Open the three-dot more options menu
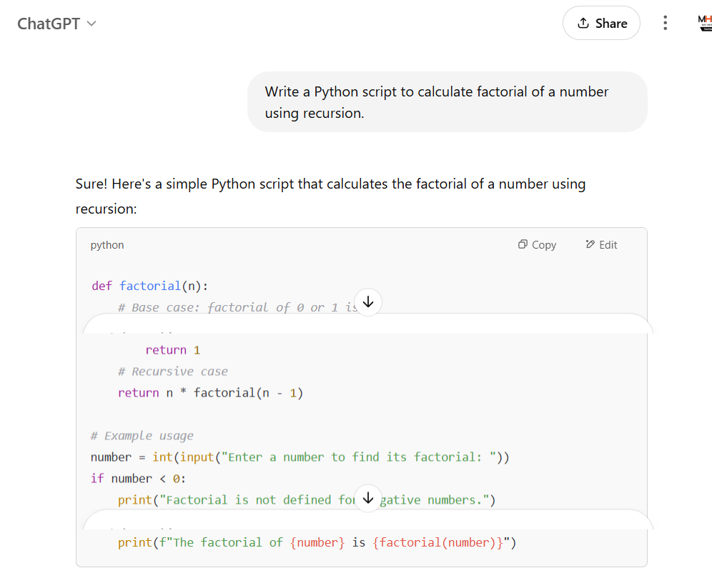 (665, 23)
